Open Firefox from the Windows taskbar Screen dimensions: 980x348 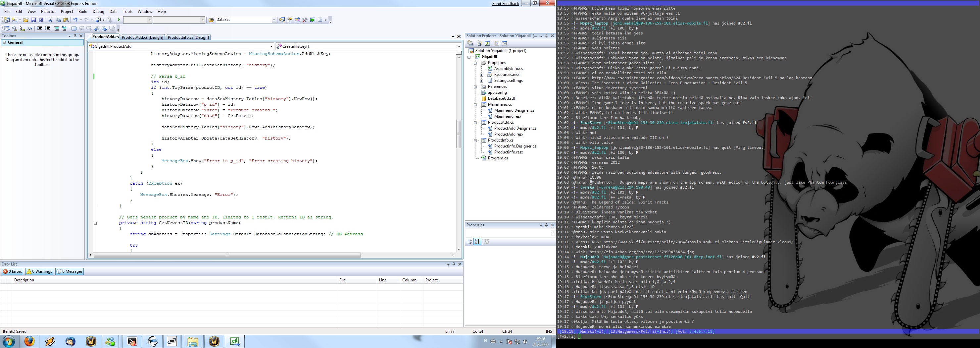pos(29,341)
